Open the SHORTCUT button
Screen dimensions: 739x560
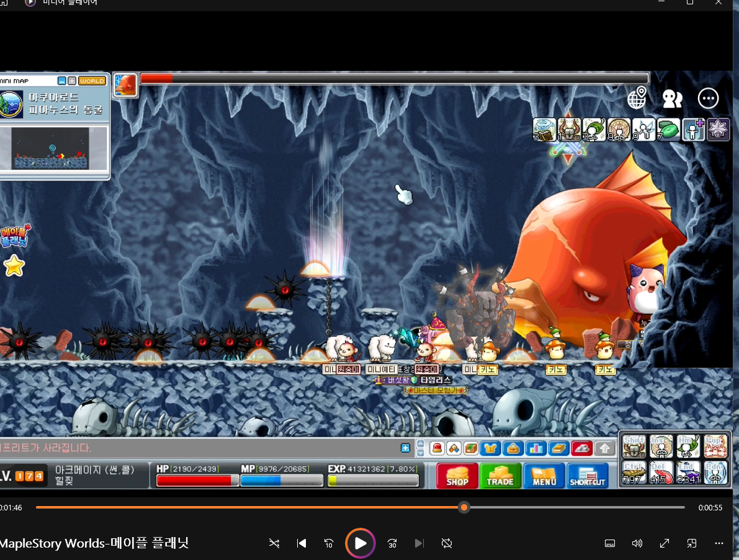coord(588,475)
